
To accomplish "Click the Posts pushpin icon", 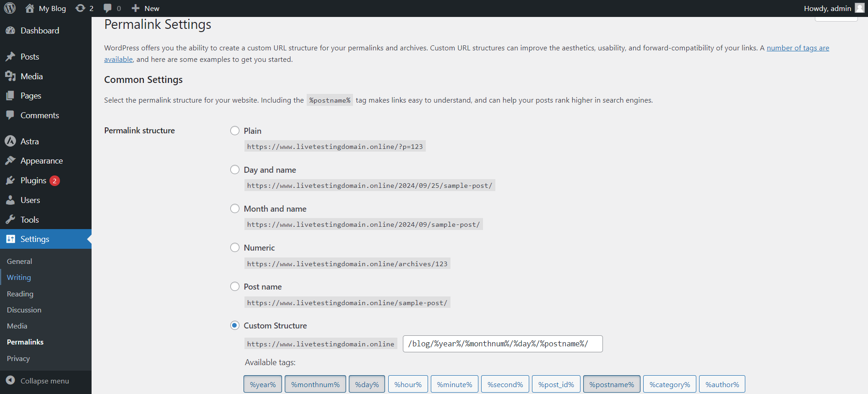I will click(11, 57).
